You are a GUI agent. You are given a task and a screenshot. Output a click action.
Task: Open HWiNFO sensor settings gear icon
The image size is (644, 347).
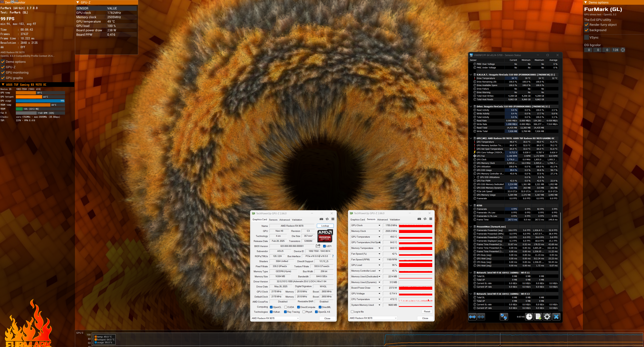click(x=547, y=317)
